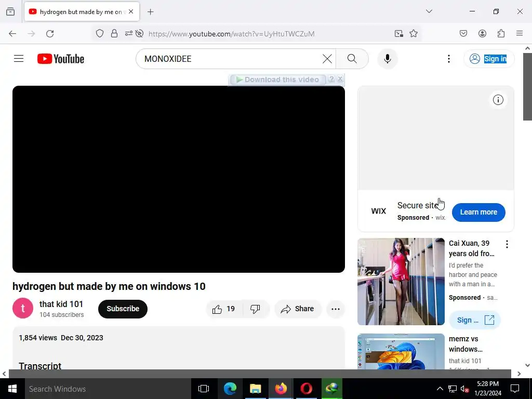Open Task View on taskbar
The image size is (532, 399).
click(204, 389)
